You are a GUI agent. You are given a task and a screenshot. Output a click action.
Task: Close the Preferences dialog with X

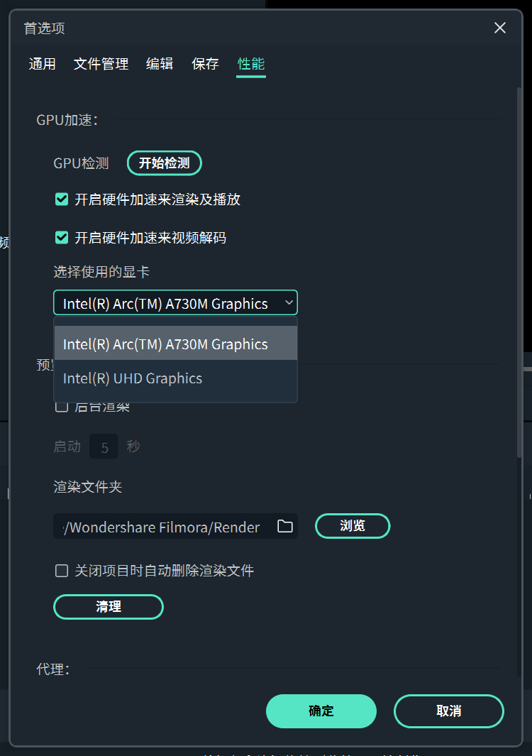[x=500, y=28]
